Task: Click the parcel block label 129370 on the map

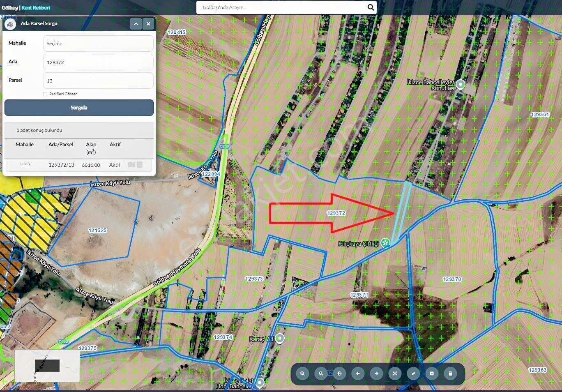Action: (452, 279)
